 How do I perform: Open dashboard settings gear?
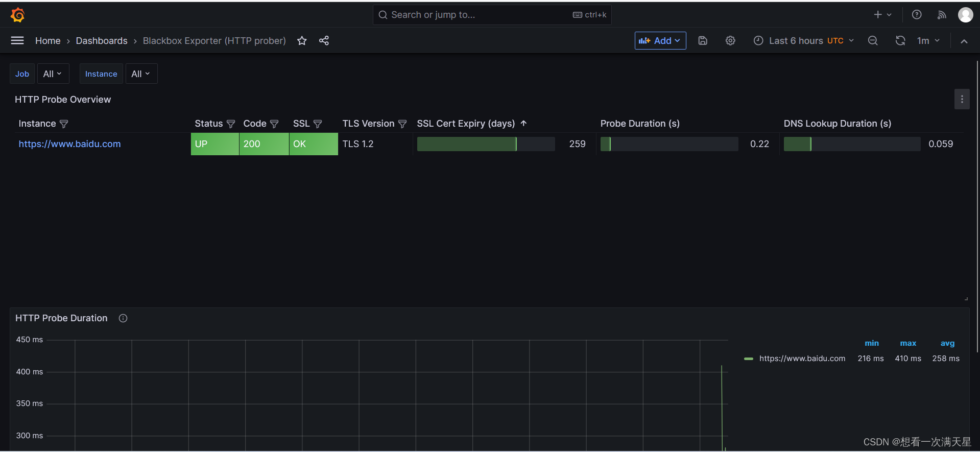(x=730, y=40)
